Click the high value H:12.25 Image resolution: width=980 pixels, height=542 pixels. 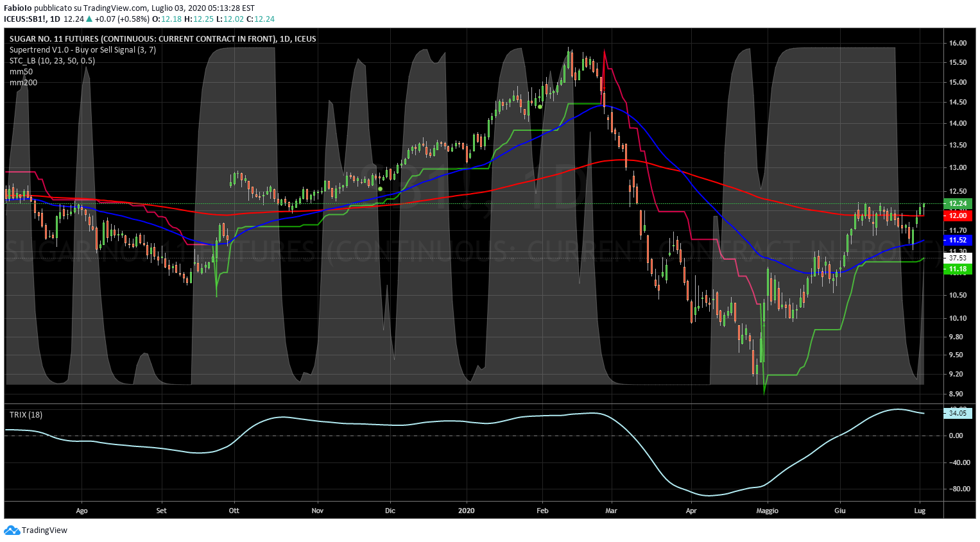pos(198,19)
